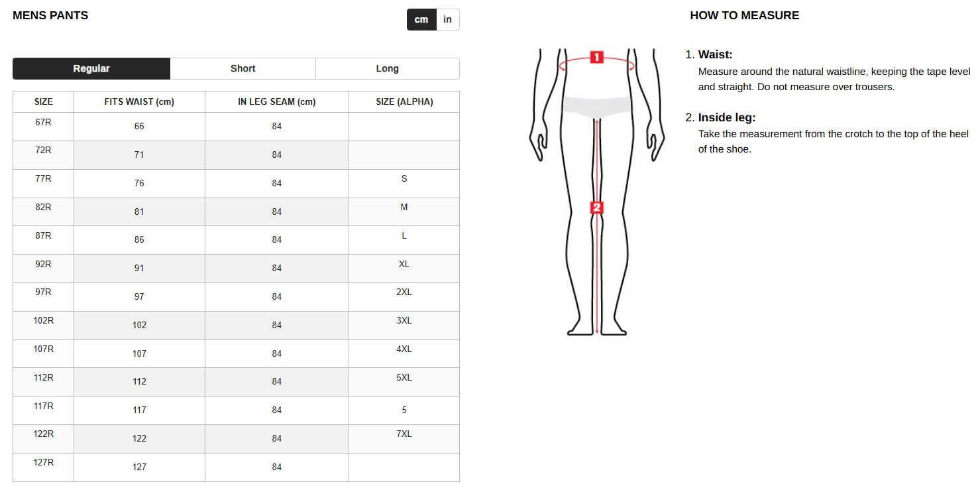The image size is (980, 488).
Task: Click the FITS WAIST (cm) column header
Action: click(x=139, y=102)
